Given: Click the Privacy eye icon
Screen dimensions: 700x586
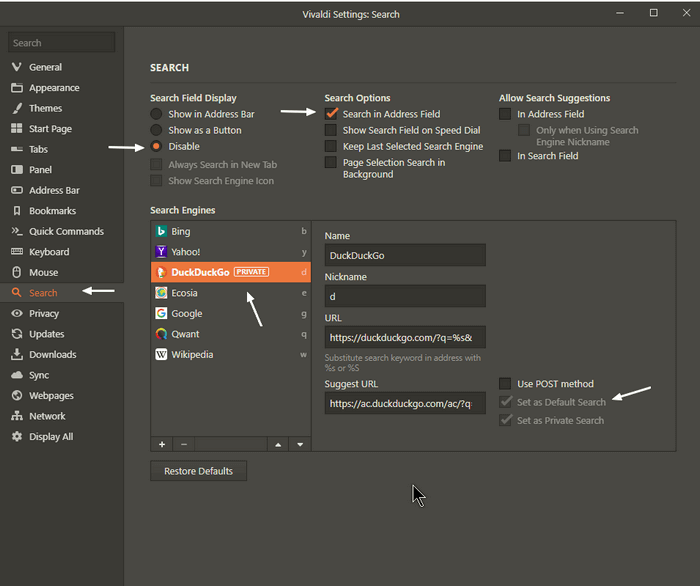Looking at the screenshot, I should click(17, 313).
